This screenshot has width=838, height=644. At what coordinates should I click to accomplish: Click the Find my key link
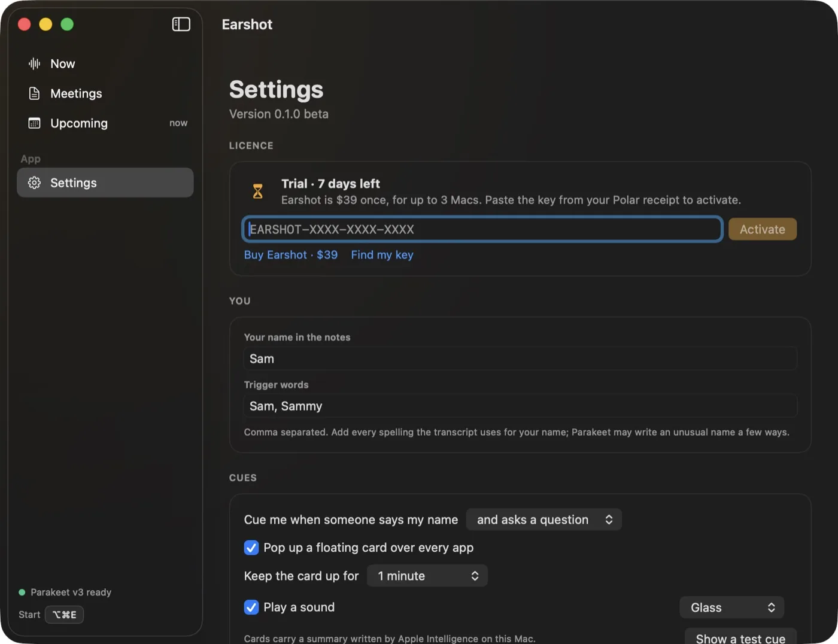click(x=382, y=255)
